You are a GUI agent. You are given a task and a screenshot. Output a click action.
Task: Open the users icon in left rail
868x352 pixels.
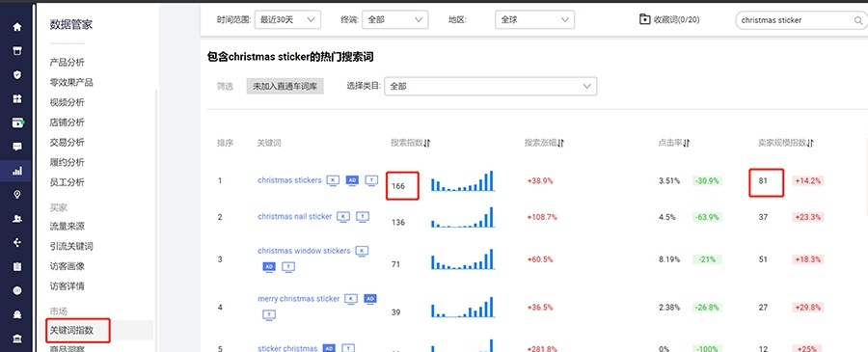[17, 219]
